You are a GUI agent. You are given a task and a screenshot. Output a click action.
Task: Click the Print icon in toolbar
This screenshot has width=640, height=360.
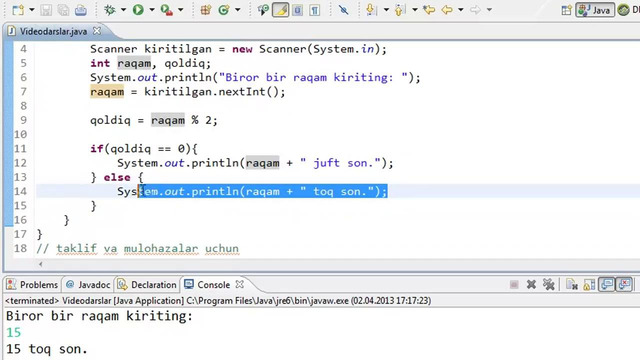click(x=80, y=10)
